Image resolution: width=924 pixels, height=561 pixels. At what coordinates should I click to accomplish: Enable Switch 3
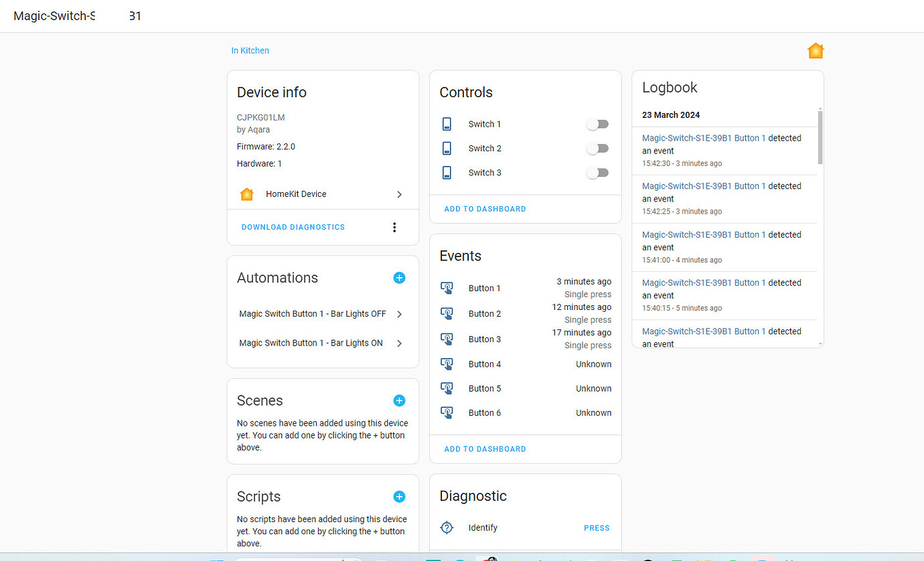(597, 172)
